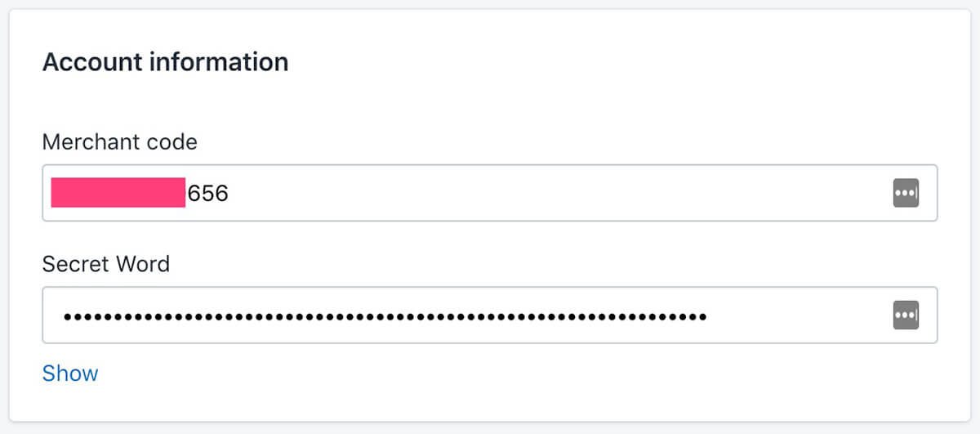Place cursor on the 656 digits
Viewport: 980px width, 434px height.
(207, 193)
